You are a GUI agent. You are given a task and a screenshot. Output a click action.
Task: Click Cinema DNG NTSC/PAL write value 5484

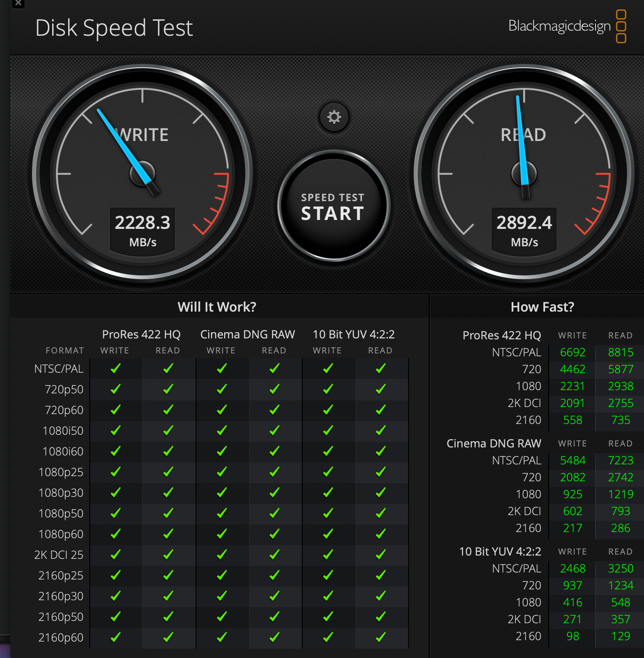tap(573, 461)
